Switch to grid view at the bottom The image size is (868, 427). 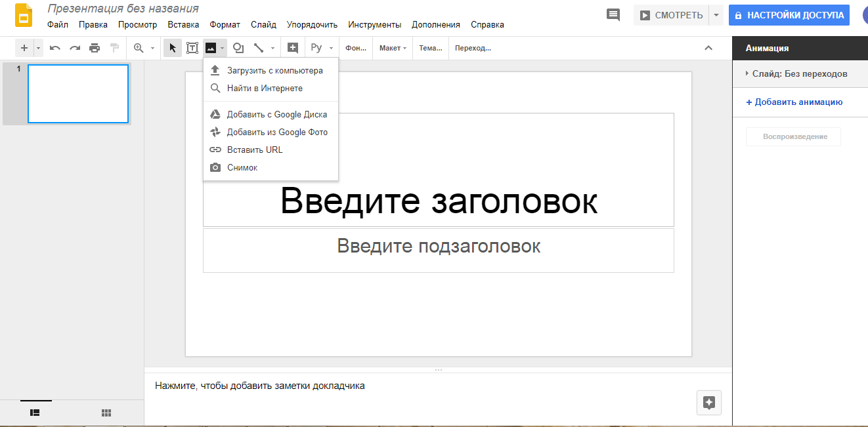pos(106,413)
